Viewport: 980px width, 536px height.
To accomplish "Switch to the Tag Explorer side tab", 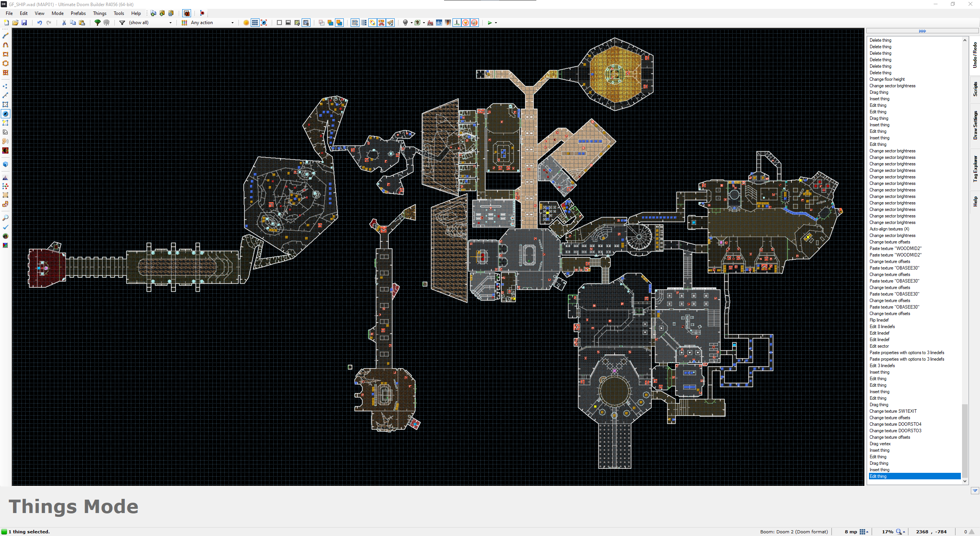I will tap(975, 168).
